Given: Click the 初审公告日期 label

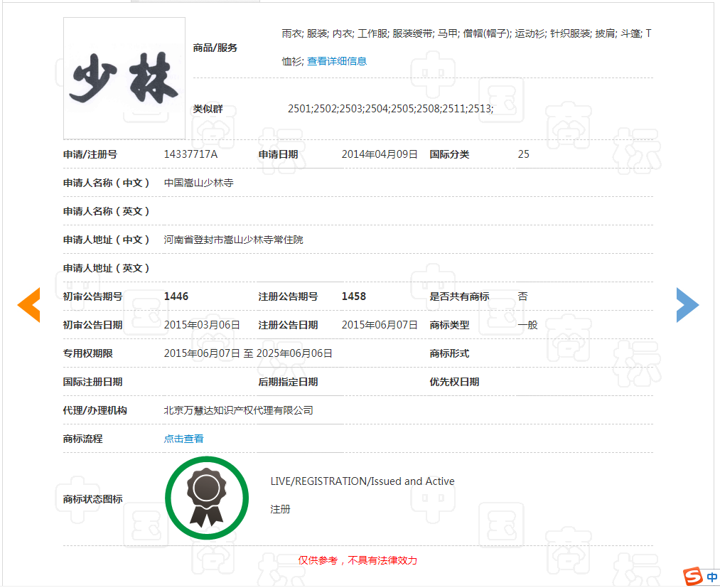Looking at the screenshot, I should (93, 325).
